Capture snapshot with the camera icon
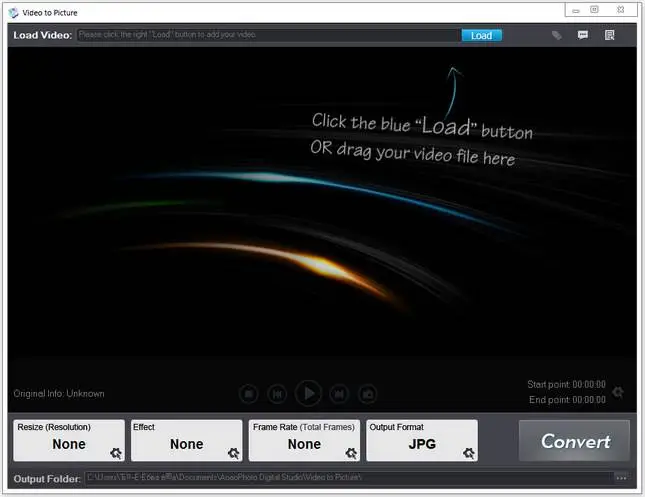This screenshot has height=497, width=645. (x=367, y=394)
